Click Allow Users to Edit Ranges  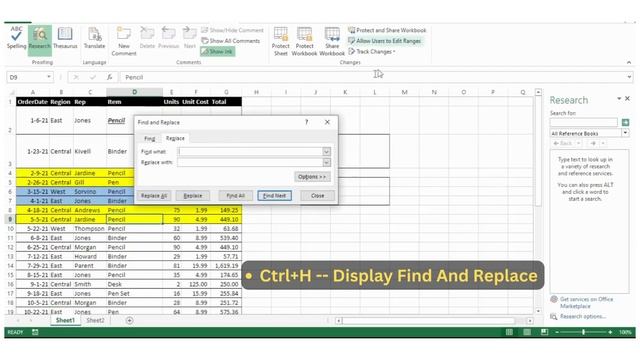(384, 41)
